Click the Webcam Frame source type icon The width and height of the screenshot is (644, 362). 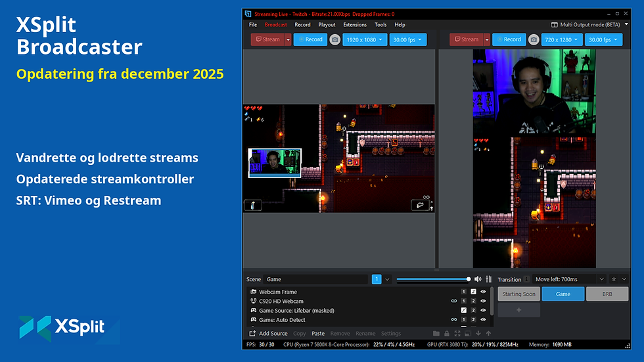point(254,292)
